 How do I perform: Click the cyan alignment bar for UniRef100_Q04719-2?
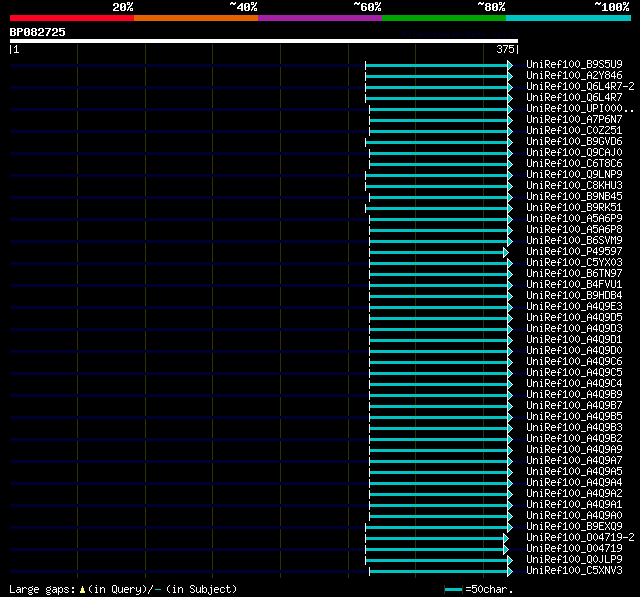435,539
